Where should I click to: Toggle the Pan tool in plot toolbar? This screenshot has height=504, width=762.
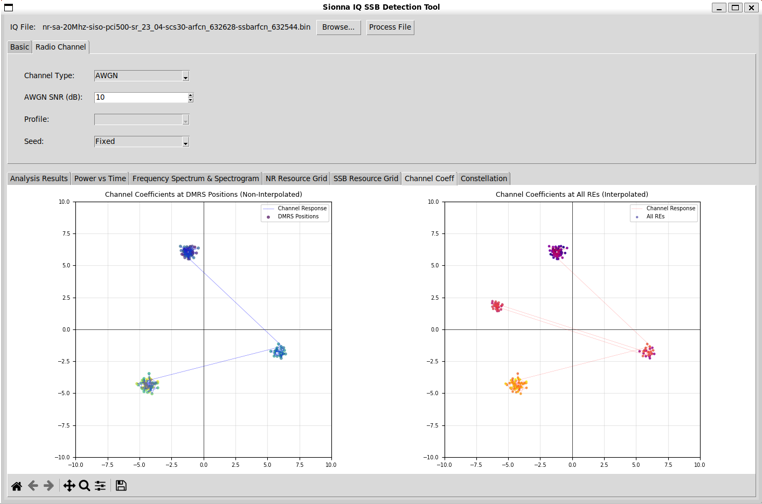click(x=69, y=486)
